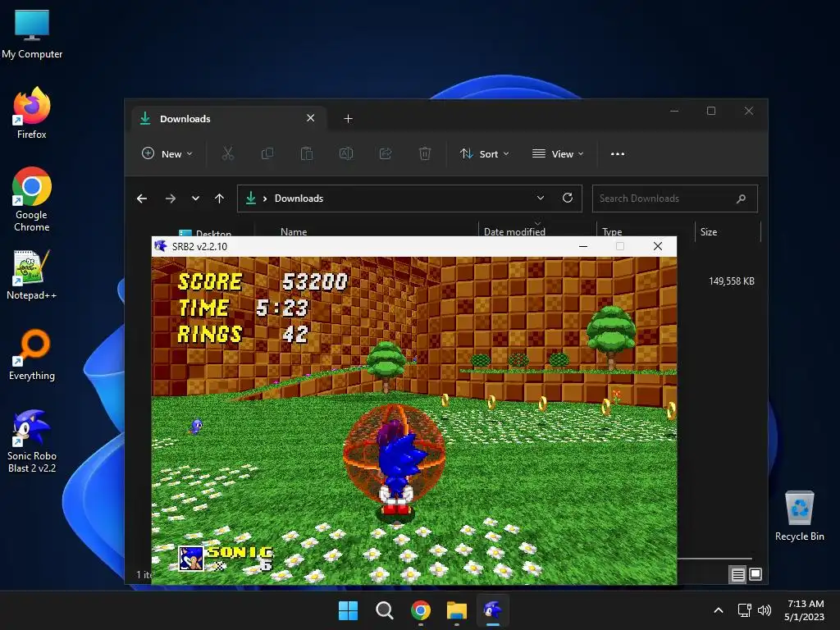The image size is (840, 630).
Task: Sort by Name column header
Action: coord(294,231)
